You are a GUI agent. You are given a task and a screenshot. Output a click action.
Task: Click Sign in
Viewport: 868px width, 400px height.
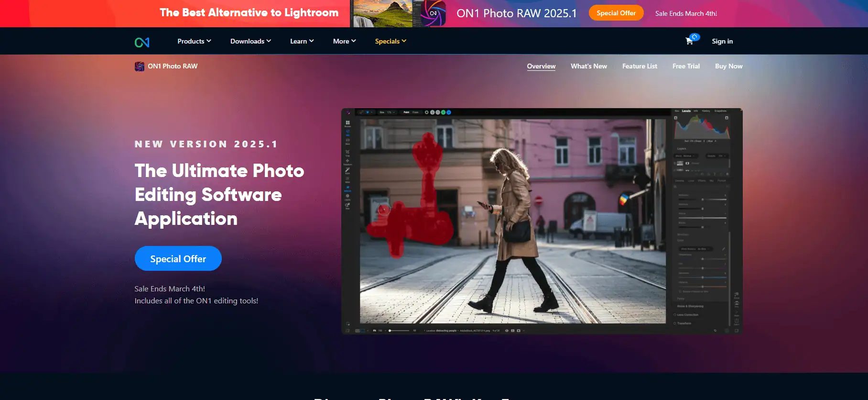coord(722,41)
